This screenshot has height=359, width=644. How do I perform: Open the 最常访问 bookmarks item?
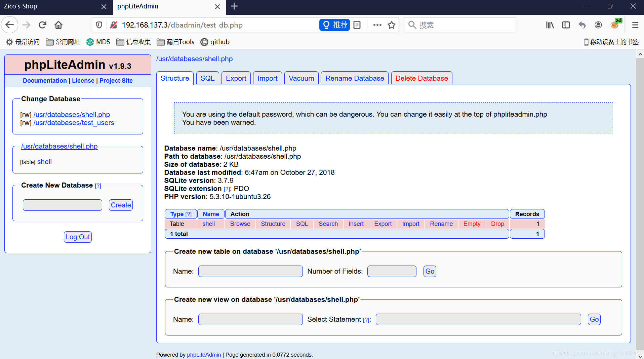pos(23,42)
